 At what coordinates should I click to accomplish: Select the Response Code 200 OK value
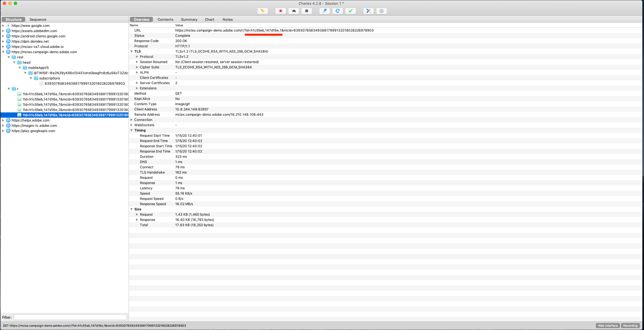(x=181, y=41)
